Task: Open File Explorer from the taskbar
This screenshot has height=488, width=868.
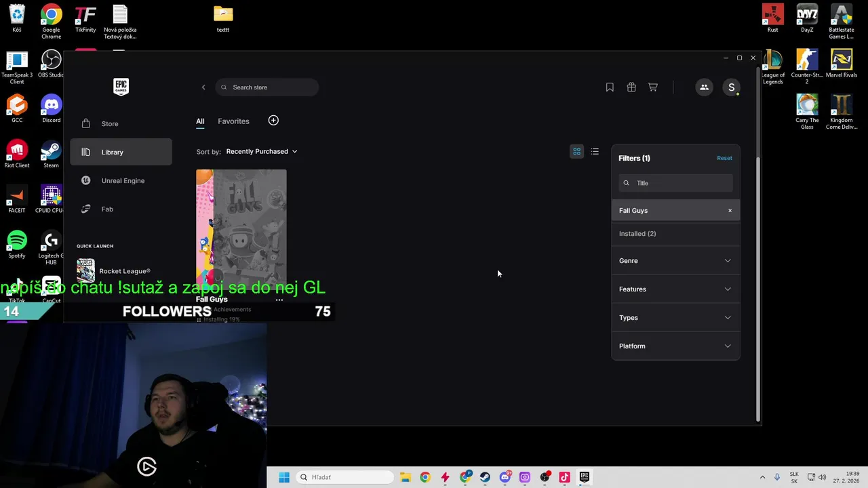Action: [x=405, y=477]
